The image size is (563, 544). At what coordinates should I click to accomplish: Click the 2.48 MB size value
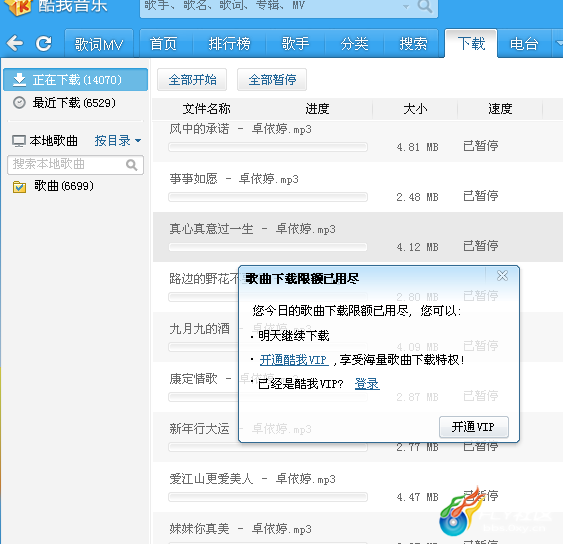tap(417, 197)
